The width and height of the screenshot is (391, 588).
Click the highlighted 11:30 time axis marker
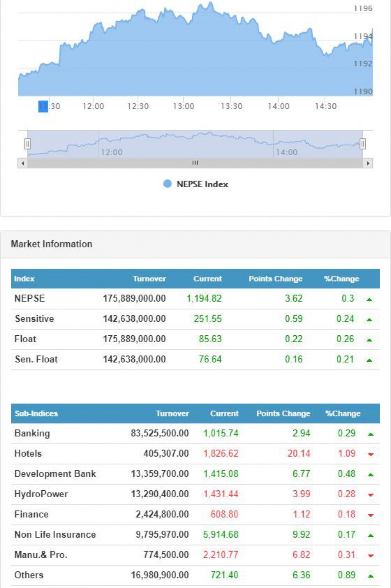tap(43, 106)
